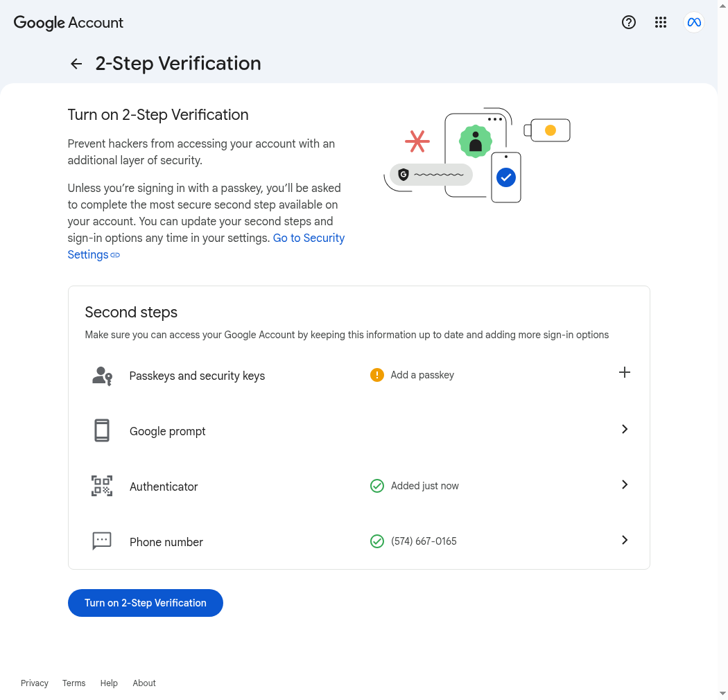Viewport: 728px width, 700px height.
Task: Expand the Authenticator row chevron
Action: [x=625, y=484]
